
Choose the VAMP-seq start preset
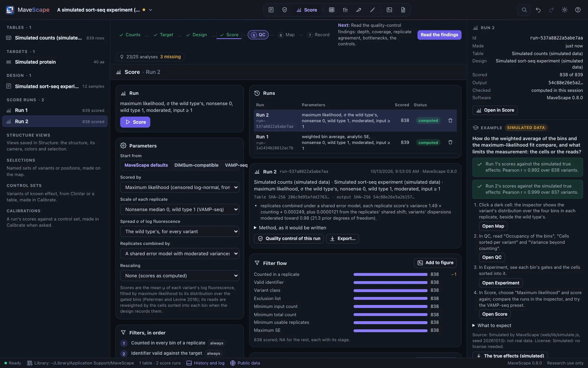tap(236, 165)
